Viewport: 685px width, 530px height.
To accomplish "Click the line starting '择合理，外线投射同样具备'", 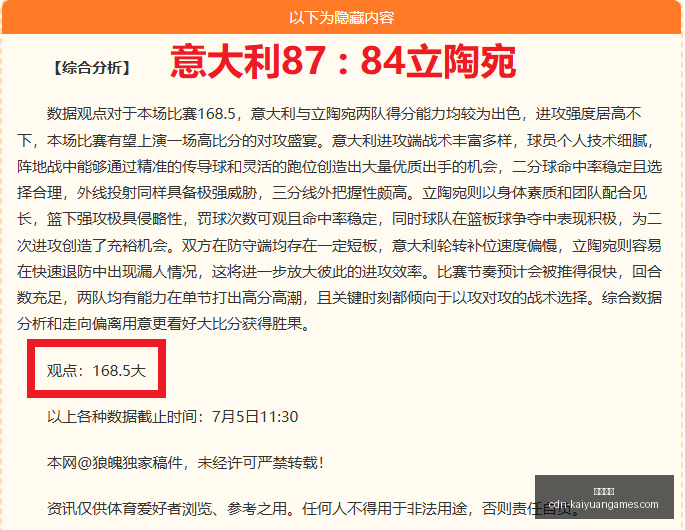I will pos(332,193).
